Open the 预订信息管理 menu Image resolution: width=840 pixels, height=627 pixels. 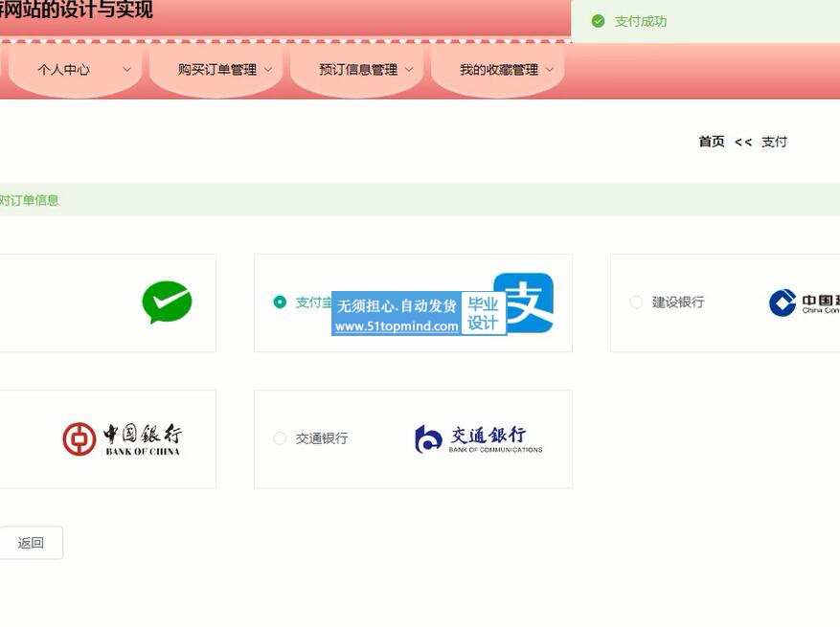(x=357, y=70)
